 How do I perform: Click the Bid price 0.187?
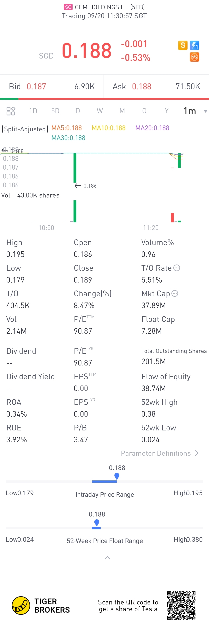36,86
